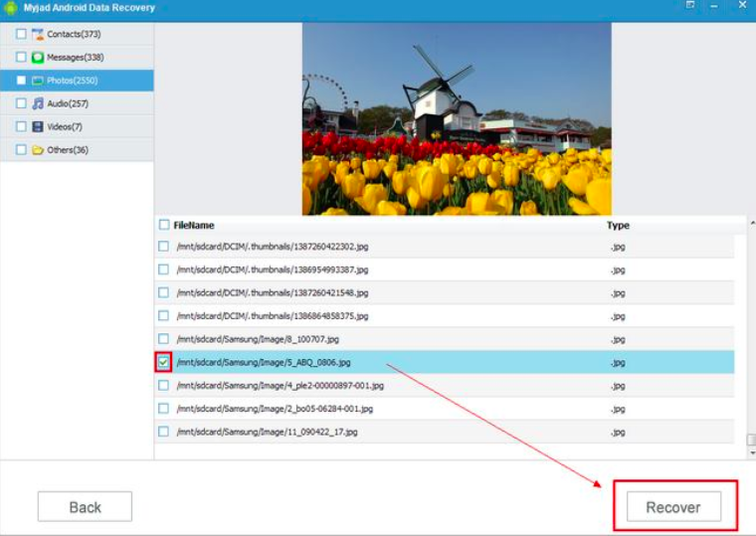This screenshot has width=756, height=536.
Task: Check the box for 8_100707.jpg
Action: tap(164, 339)
